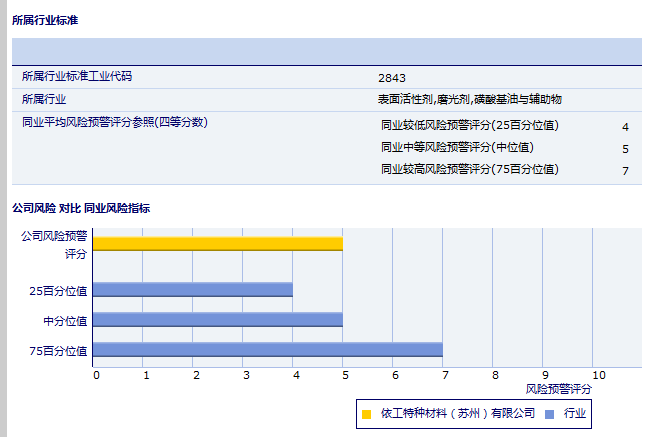The image size is (661, 437).
Task: Click the yellow 公司风险预警评分 bar
Action: pos(217,243)
